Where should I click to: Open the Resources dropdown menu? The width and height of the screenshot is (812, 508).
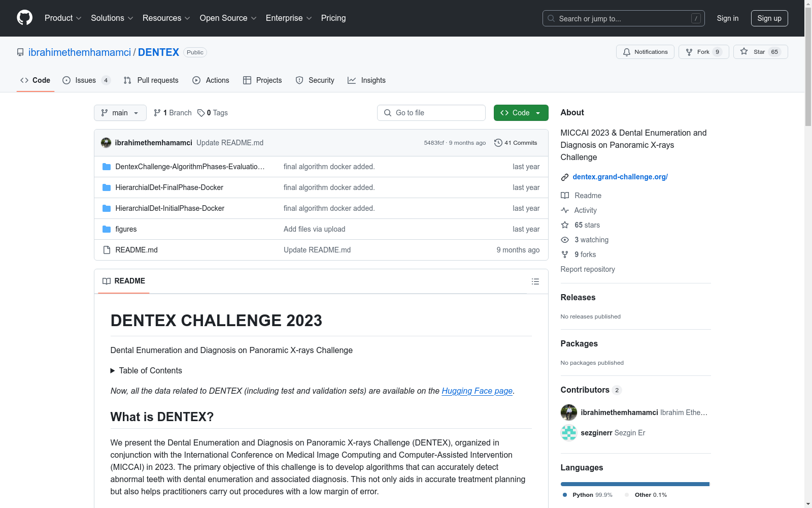pos(166,18)
